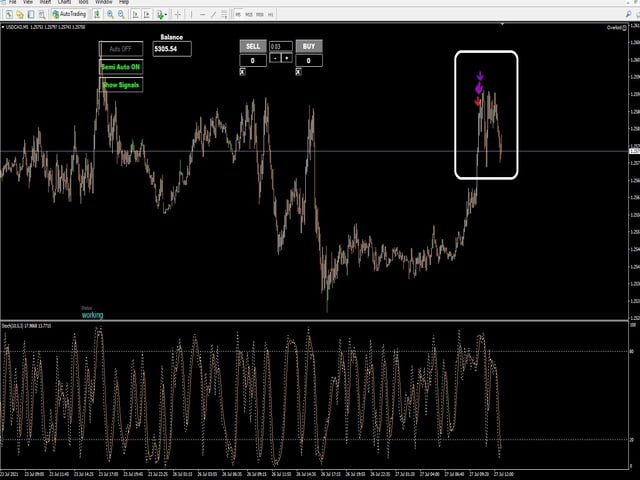Screen dimensions: 640x480
Task: Click the top purple arrow signal
Action: [480, 75]
